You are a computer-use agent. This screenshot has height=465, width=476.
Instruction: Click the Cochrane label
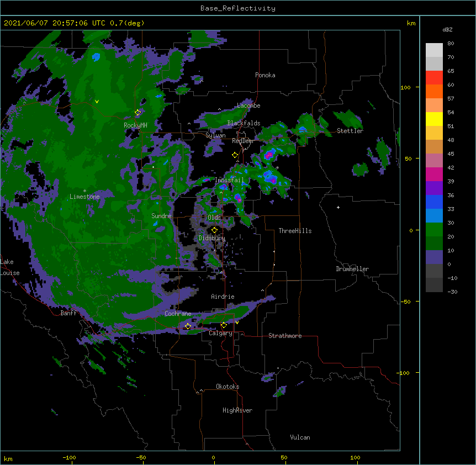[178, 314]
